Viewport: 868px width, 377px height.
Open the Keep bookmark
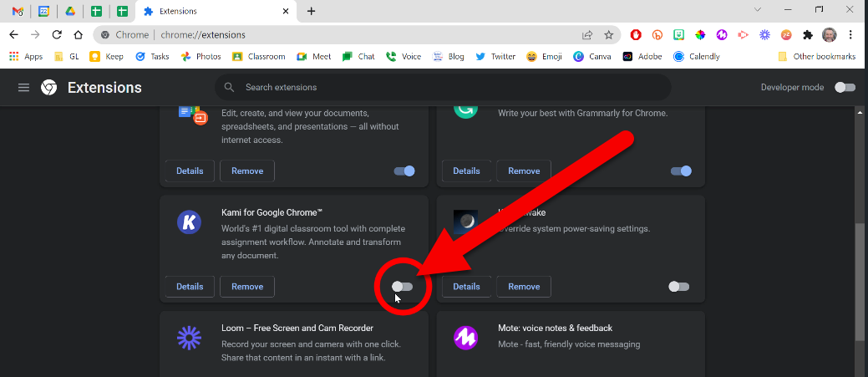click(x=106, y=57)
